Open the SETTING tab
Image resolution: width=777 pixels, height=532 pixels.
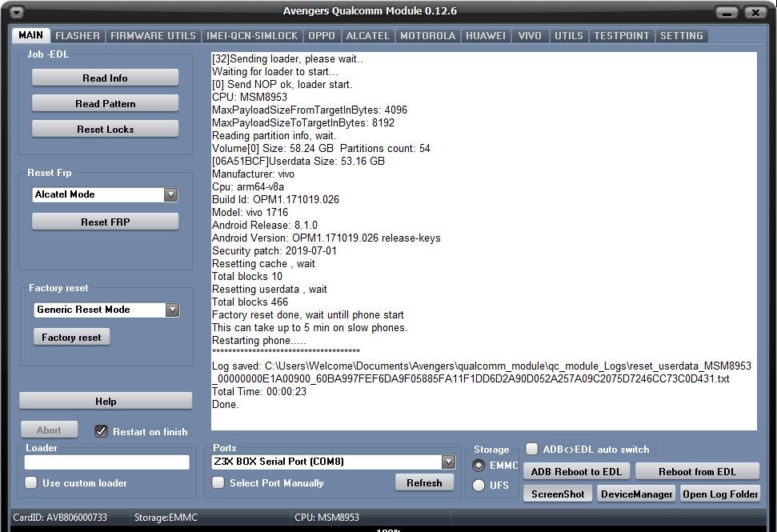pyautogui.click(x=681, y=36)
